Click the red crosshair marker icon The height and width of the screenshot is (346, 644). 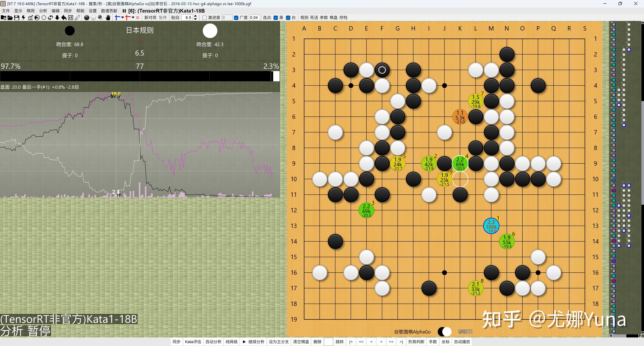pyautogui.click(x=128, y=17)
